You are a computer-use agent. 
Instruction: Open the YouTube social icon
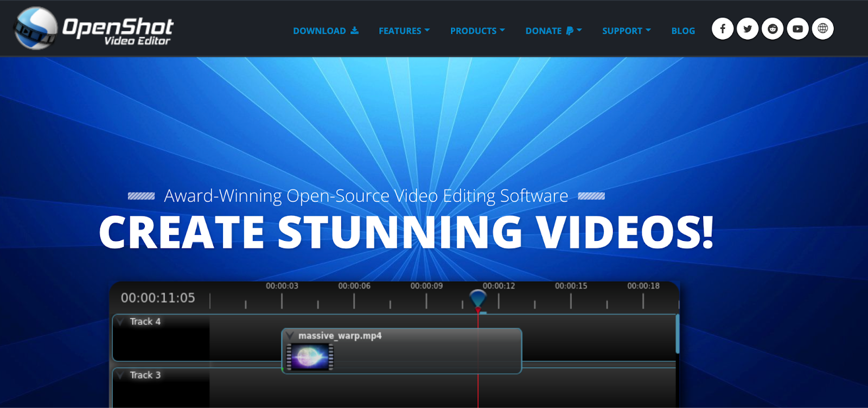797,29
